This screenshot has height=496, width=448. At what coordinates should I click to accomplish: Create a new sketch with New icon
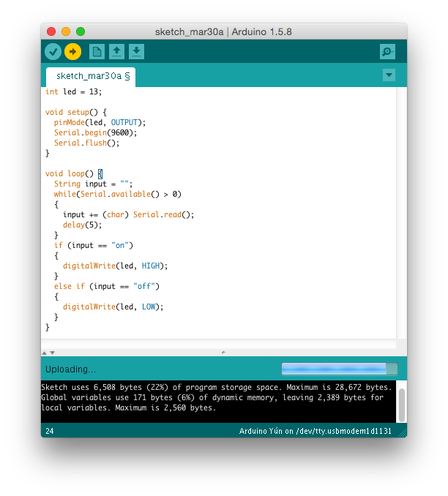97,51
